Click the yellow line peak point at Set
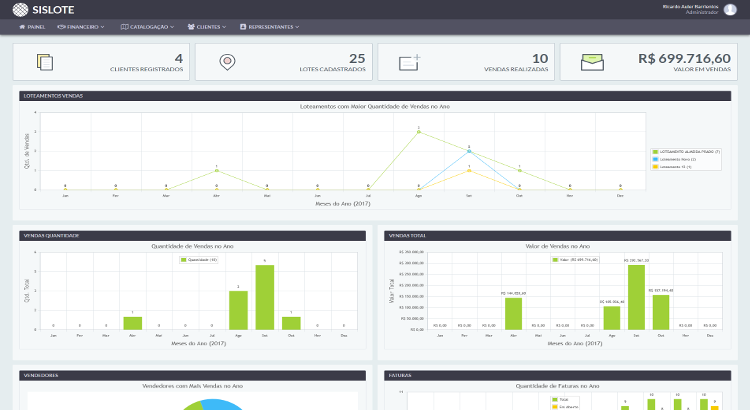This screenshot has height=410, width=750. pos(469,170)
